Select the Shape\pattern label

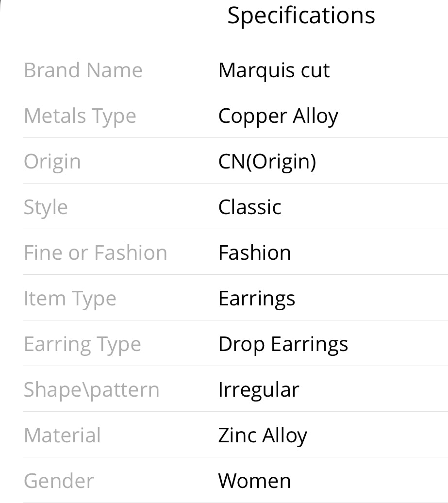(x=91, y=390)
